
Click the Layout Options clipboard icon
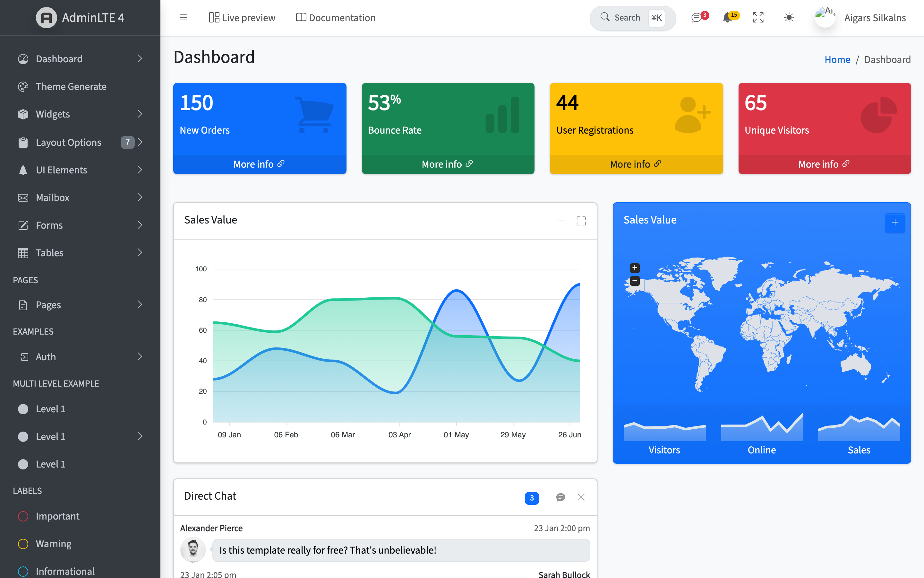[x=23, y=142]
